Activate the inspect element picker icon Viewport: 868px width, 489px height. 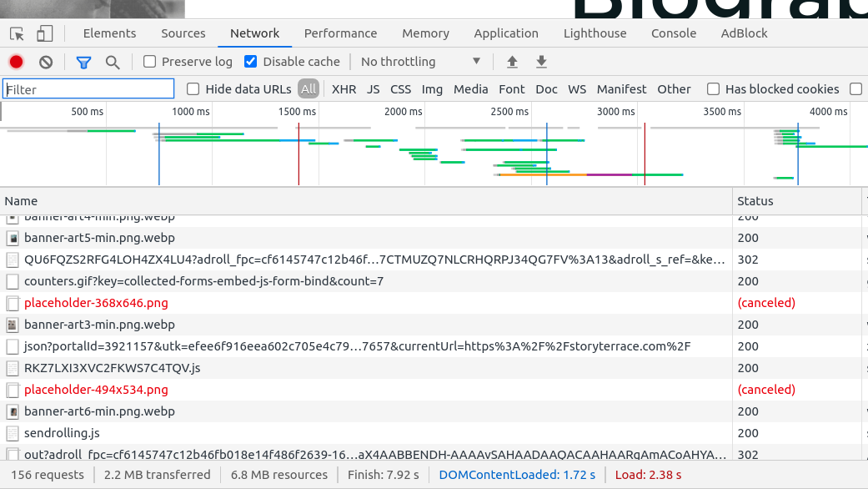click(17, 33)
